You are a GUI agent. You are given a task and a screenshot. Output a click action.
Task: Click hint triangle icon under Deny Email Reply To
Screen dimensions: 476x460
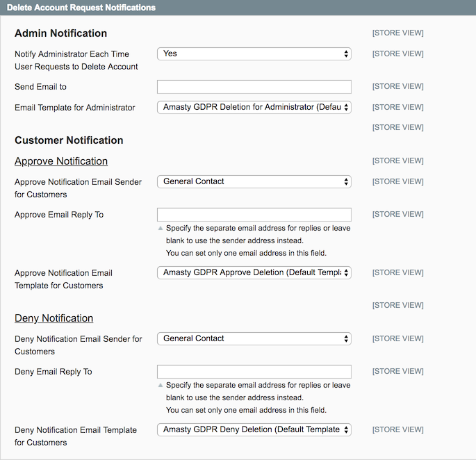click(x=161, y=385)
